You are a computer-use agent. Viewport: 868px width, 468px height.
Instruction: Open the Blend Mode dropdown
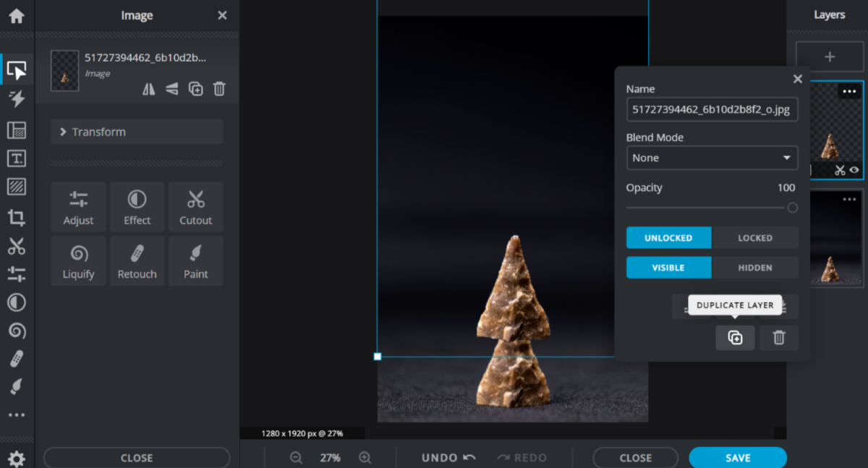point(712,158)
